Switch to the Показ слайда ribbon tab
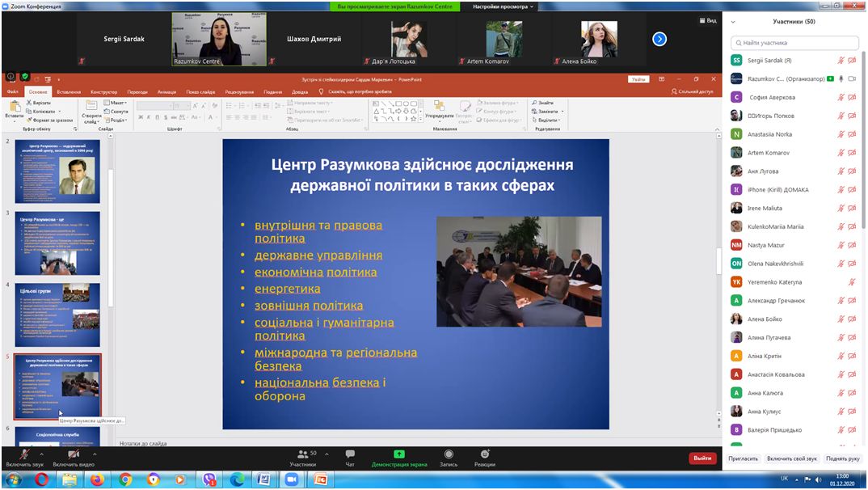Screen dimensions: 868x490 point(200,92)
